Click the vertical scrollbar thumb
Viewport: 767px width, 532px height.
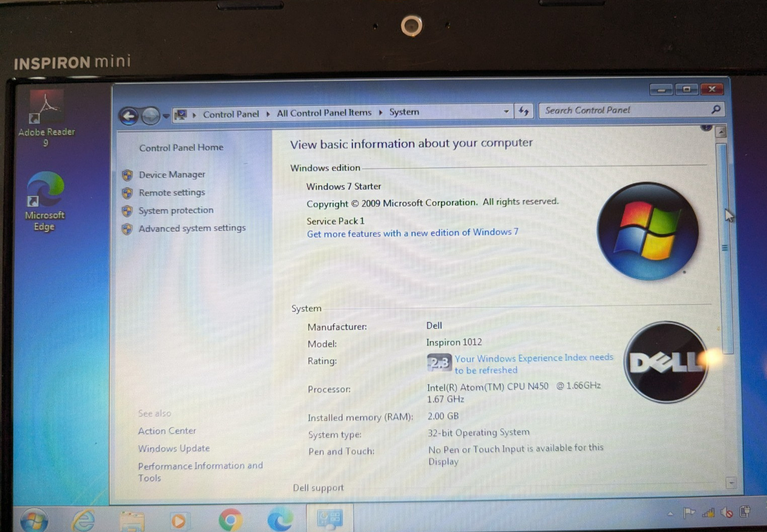click(x=725, y=247)
